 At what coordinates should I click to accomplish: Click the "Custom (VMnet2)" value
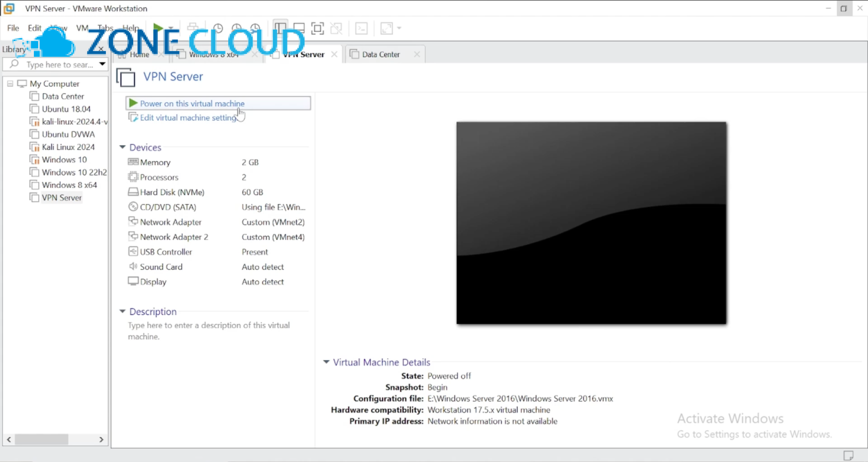tap(273, 222)
